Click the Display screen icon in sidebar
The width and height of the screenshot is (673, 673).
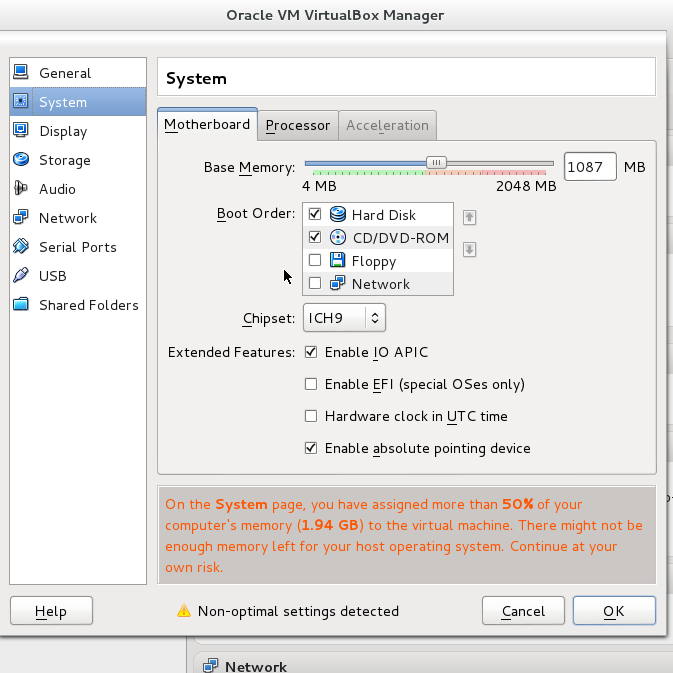(21, 130)
